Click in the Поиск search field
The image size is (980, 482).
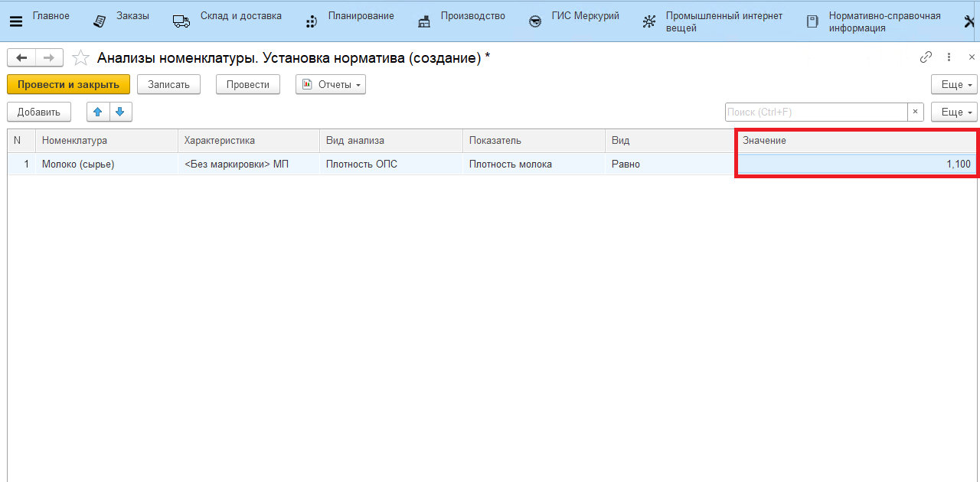pyautogui.click(x=815, y=112)
